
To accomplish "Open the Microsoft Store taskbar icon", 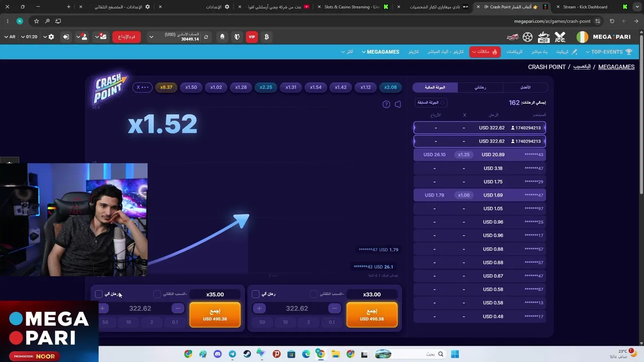I will tap(291, 354).
